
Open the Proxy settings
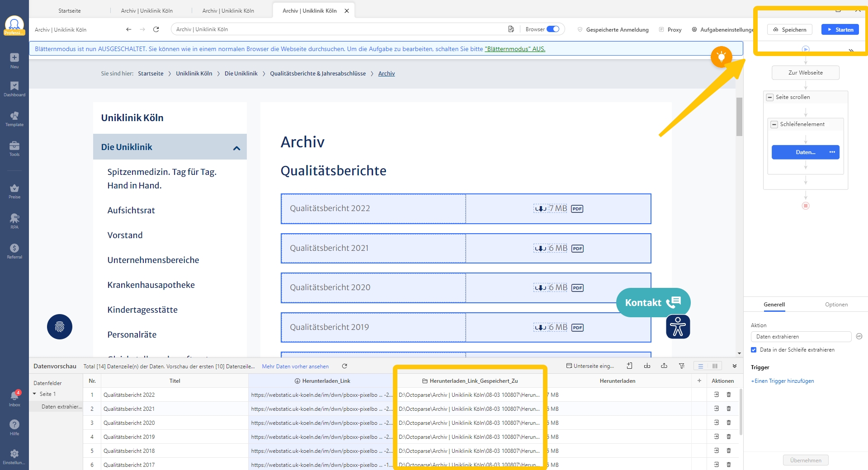[670, 29]
